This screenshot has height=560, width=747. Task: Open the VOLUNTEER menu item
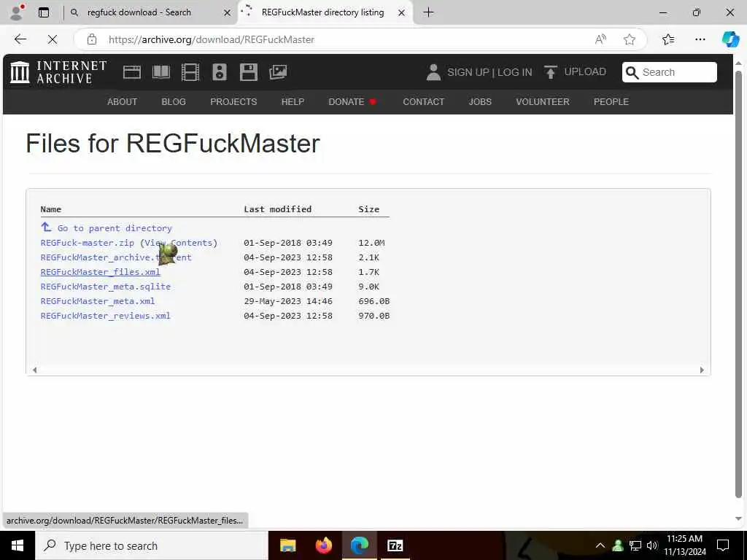543,102
